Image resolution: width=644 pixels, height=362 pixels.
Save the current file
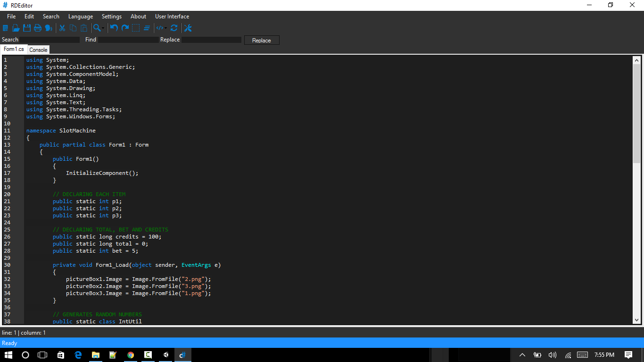(27, 28)
